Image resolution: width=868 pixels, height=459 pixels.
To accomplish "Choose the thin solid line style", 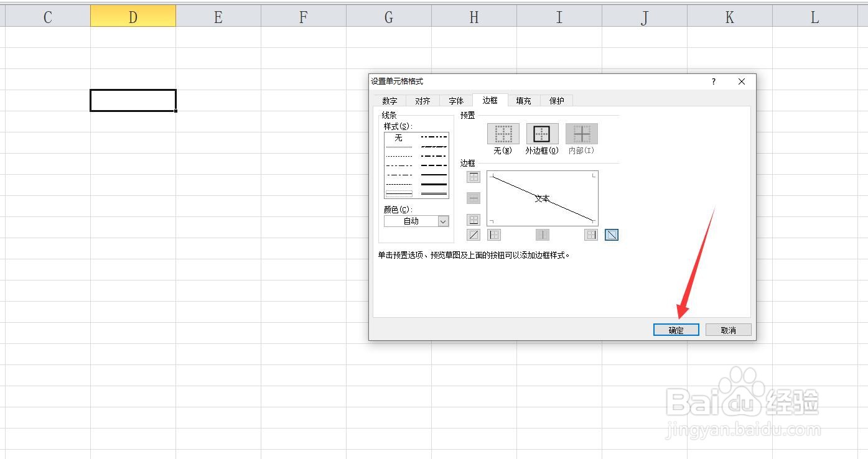I will tap(399, 193).
